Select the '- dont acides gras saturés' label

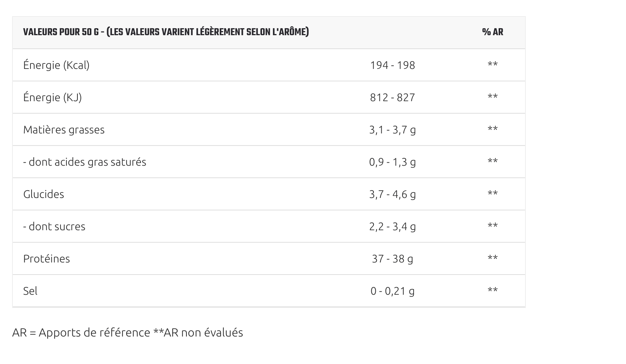click(x=84, y=162)
